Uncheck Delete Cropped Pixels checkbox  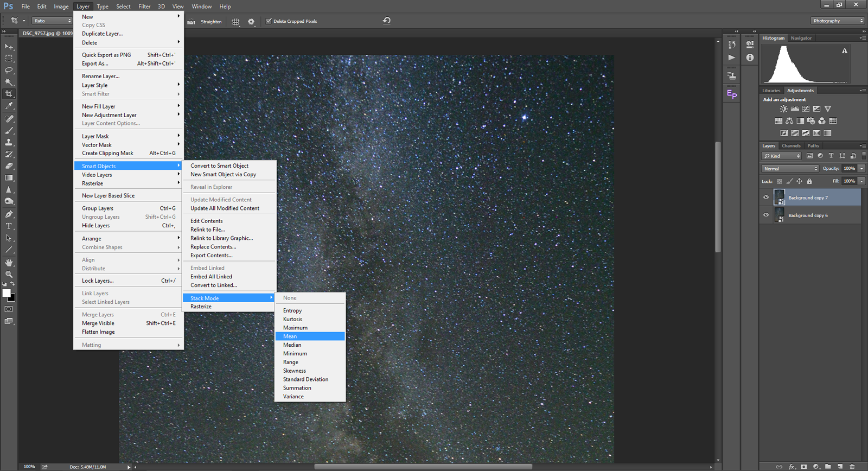pyautogui.click(x=269, y=21)
